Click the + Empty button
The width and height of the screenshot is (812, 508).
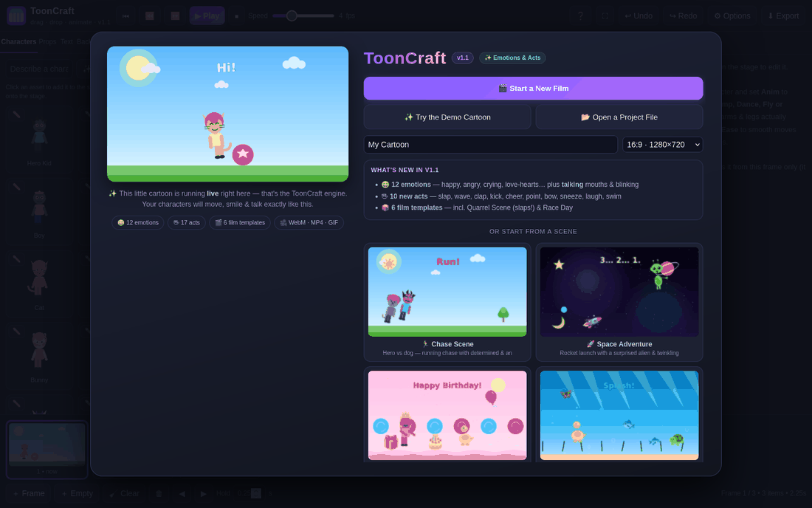pyautogui.click(x=78, y=493)
